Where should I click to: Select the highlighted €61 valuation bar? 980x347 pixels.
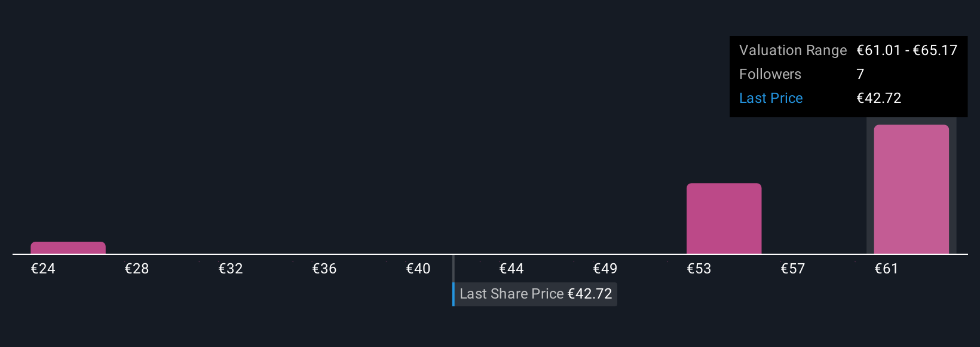pyautogui.click(x=911, y=189)
